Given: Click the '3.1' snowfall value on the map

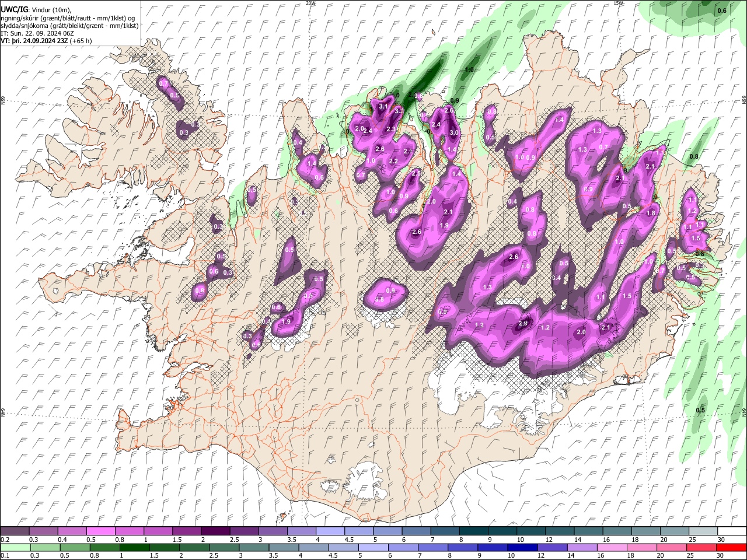Looking at the screenshot, I should pos(383,107).
